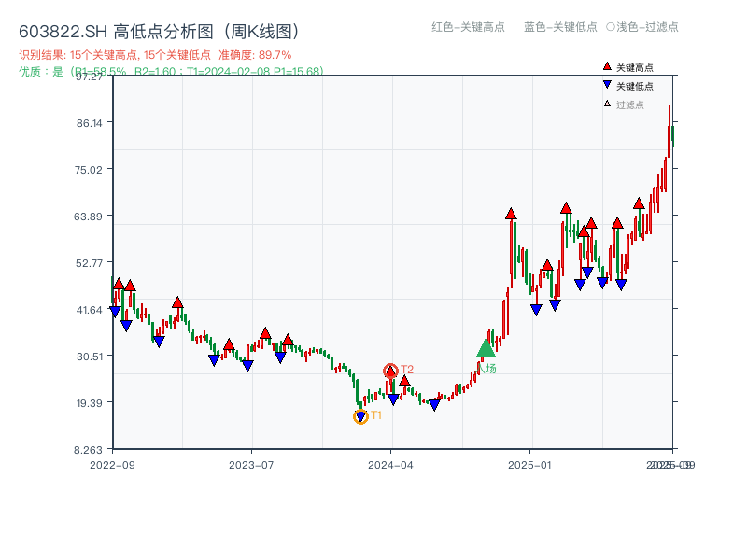
Task: Click x-axis label 2025-01
Action: point(529,465)
